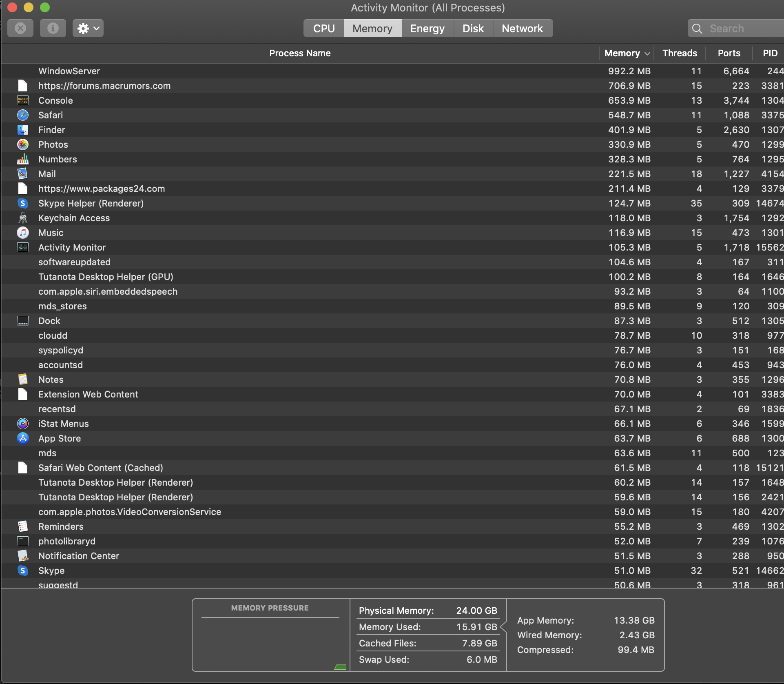The height and width of the screenshot is (684, 784).
Task: Click the Skype Helper (Renderer) icon
Action: tap(23, 203)
